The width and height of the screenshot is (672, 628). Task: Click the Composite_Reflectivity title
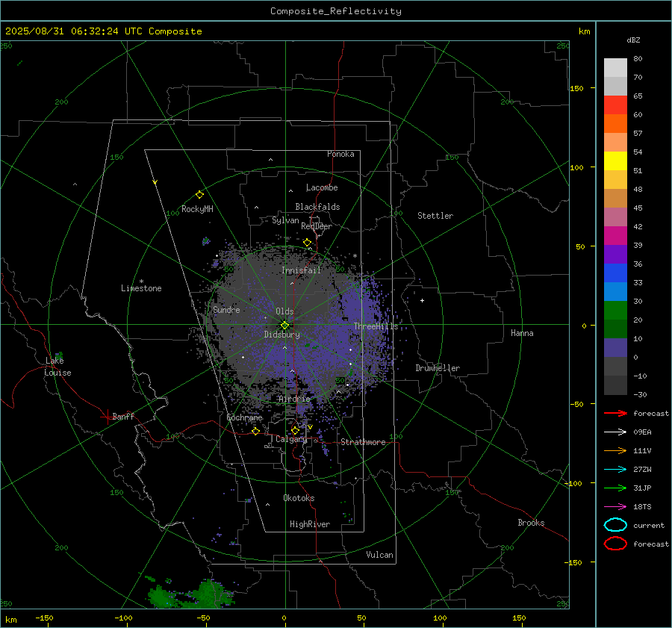click(x=336, y=11)
